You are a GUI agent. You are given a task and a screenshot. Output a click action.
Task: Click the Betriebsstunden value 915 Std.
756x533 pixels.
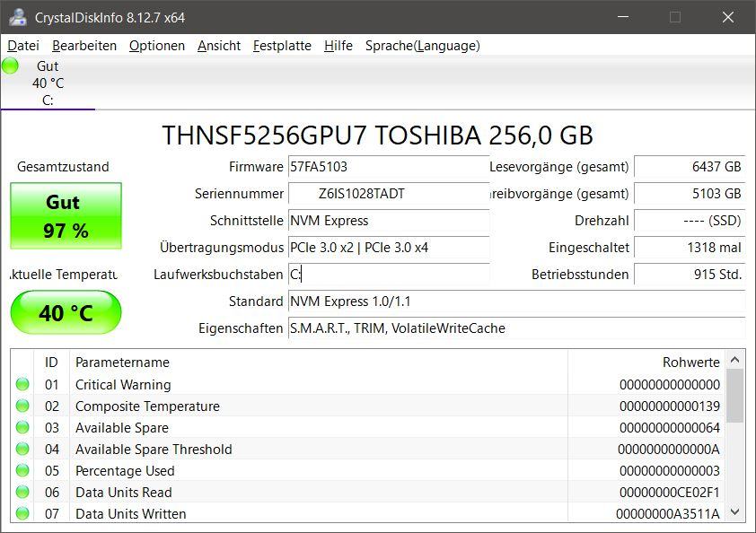pyautogui.click(x=690, y=275)
